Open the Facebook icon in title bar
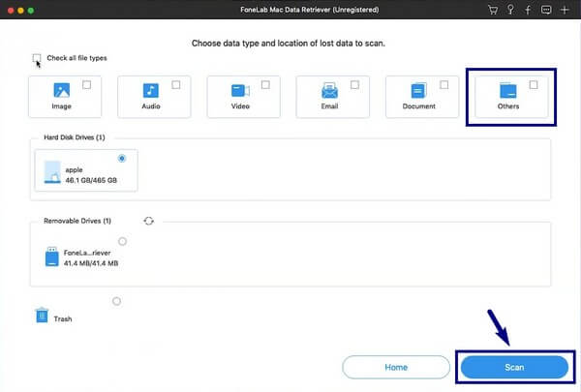 (528, 10)
